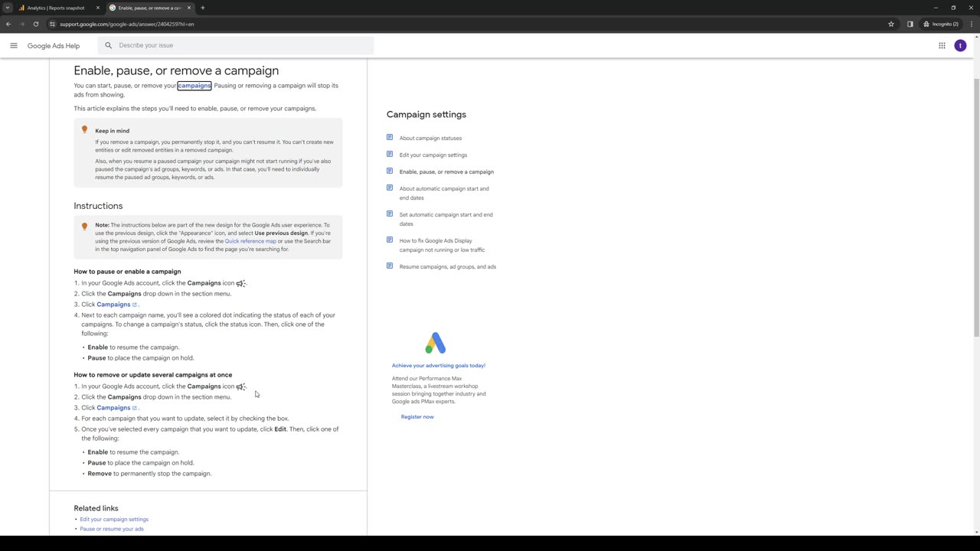View site information icon in address bar
Viewport: 980px width, 551px height.
tap(52, 24)
